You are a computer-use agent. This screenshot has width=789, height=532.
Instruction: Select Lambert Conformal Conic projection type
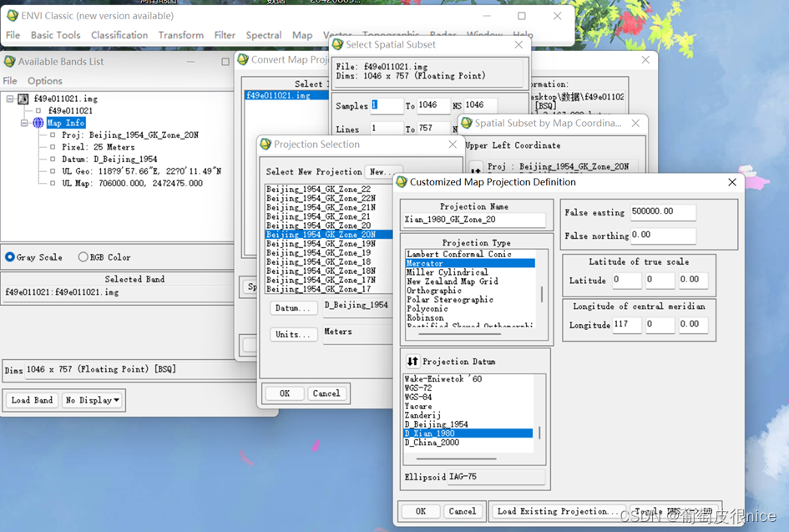[x=470, y=254]
